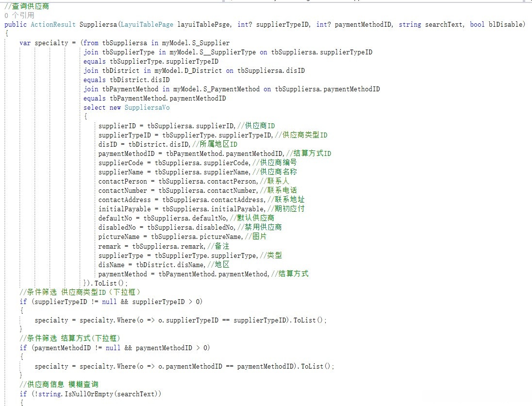Click "o.supplierTypeID == supplierTypeID" lambda expression
The width and height of the screenshot is (532, 406).
click(x=223, y=320)
